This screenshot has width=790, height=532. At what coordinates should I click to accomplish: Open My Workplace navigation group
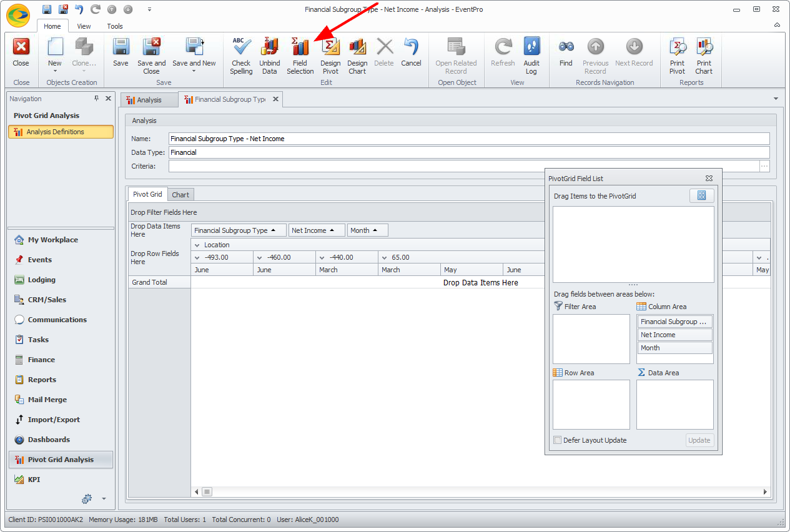click(x=61, y=240)
